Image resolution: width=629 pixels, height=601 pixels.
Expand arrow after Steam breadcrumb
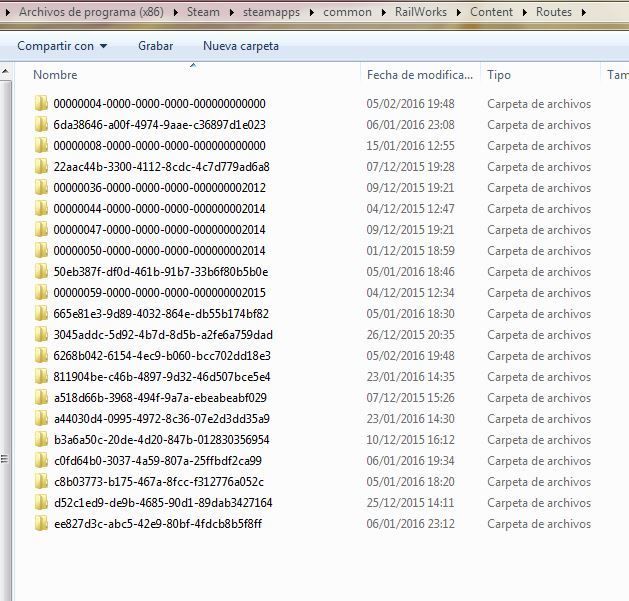click(232, 12)
